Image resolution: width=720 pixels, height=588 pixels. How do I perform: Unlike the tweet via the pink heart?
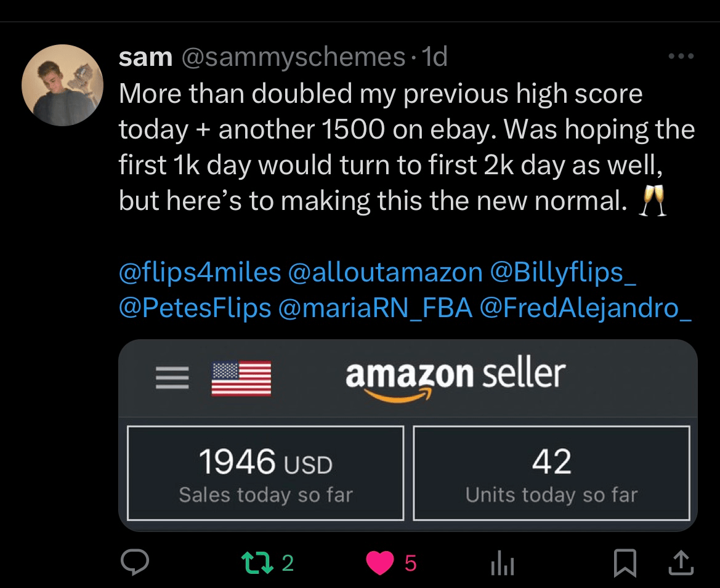[x=379, y=563]
